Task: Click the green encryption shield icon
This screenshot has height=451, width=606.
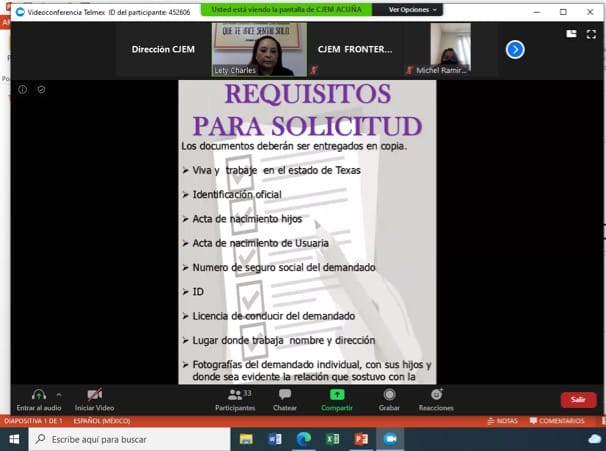Action: (41, 89)
